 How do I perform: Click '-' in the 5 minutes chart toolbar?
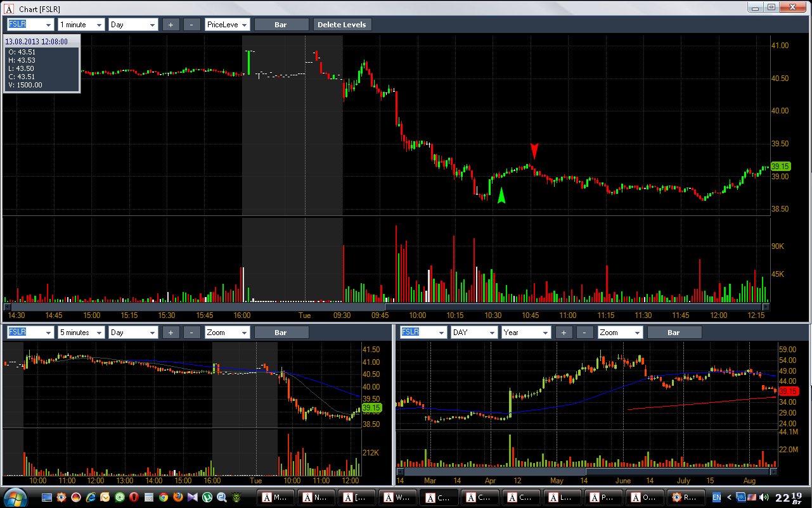(191, 332)
